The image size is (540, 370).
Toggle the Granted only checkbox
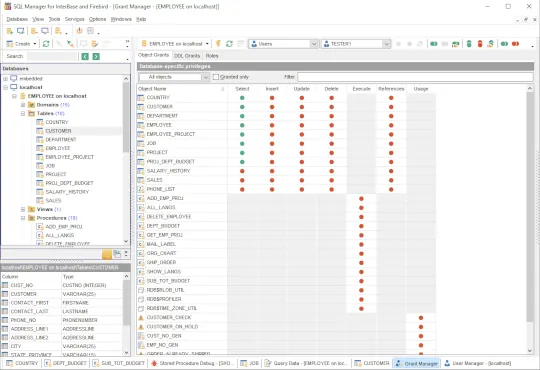point(216,77)
